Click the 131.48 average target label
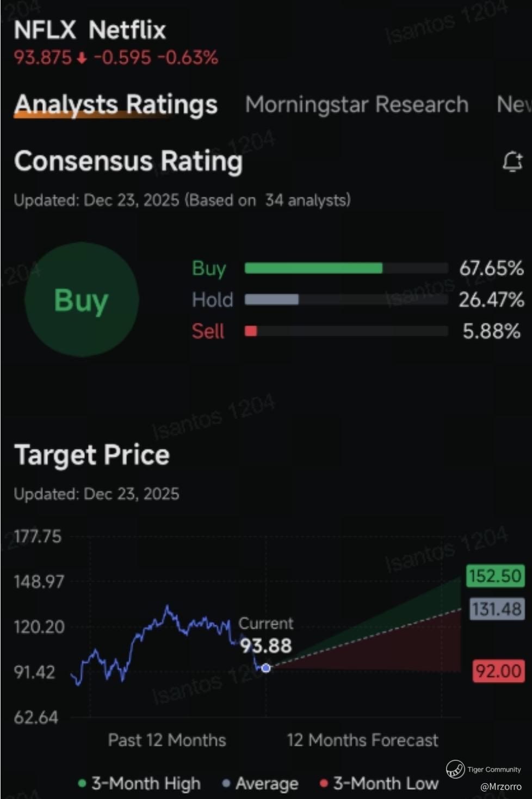This screenshot has height=799, width=532. coord(496,609)
